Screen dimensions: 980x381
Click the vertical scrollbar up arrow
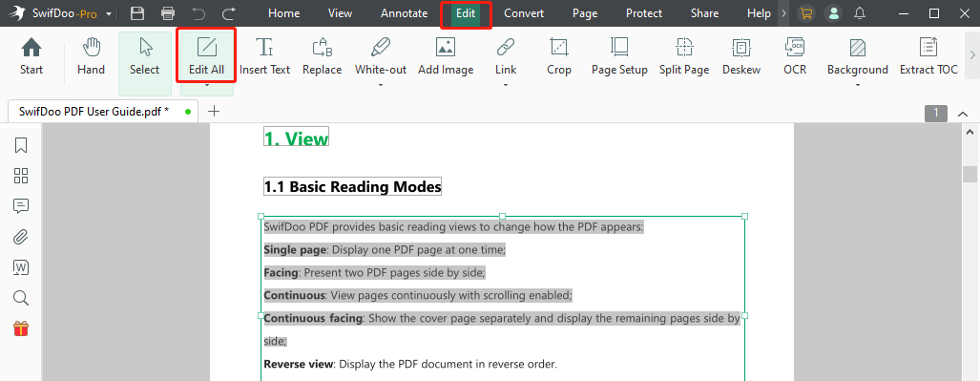(x=970, y=132)
